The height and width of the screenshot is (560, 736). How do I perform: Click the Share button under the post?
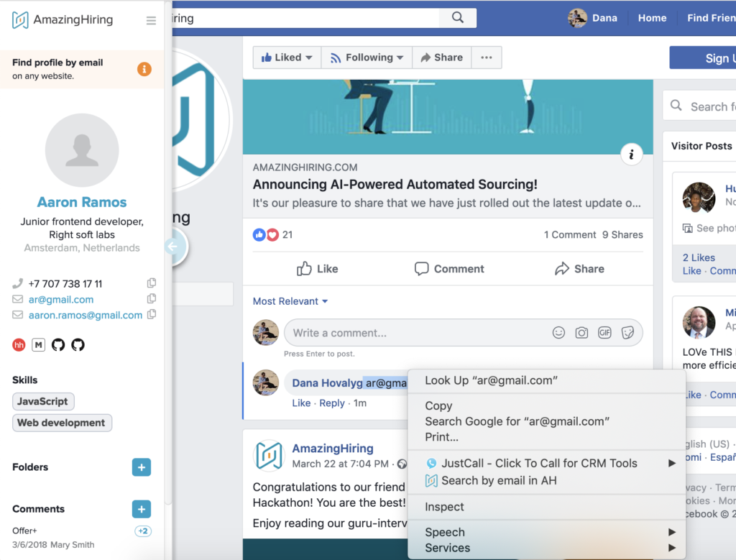click(x=579, y=269)
